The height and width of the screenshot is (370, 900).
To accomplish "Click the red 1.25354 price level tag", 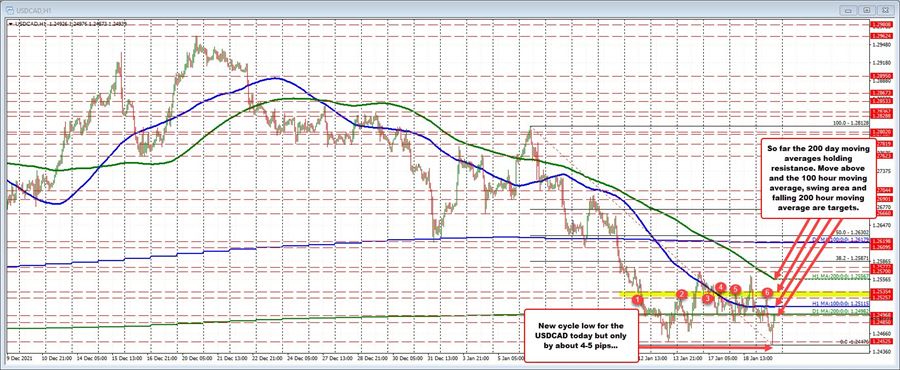I will click(882, 291).
